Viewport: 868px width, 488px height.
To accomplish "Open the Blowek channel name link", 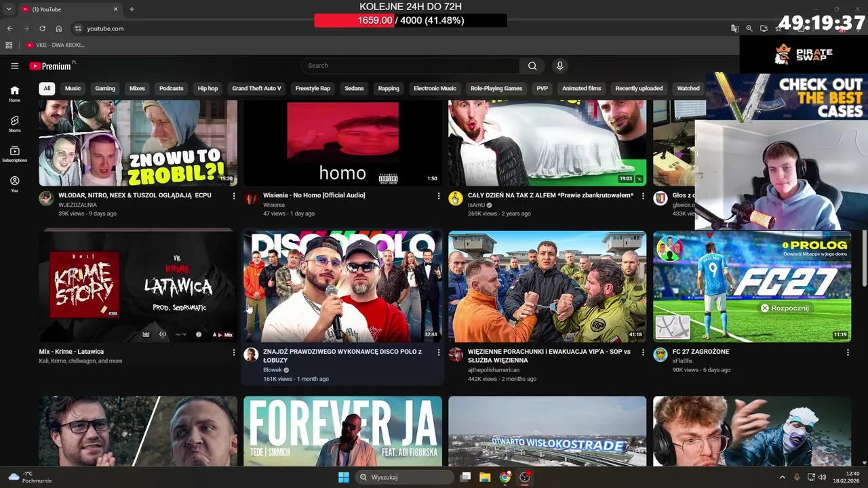I will pyautogui.click(x=273, y=370).
